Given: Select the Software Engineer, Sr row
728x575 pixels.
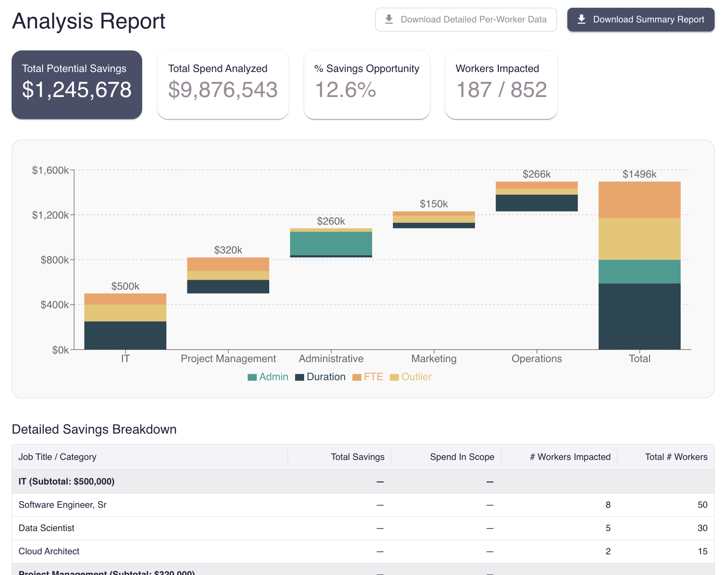Looking at the screenshot, I should tap(62, 505).
